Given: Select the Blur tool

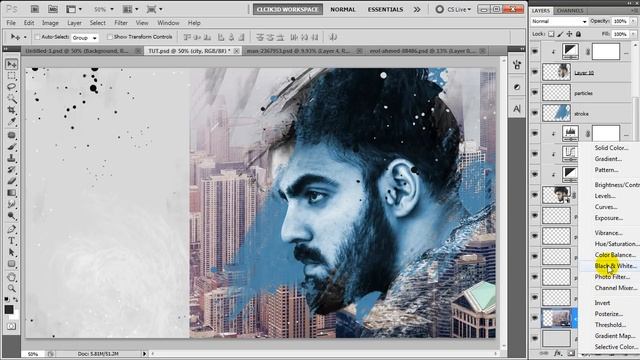Looking at the screenshot, I should click(x=11, y=204).
